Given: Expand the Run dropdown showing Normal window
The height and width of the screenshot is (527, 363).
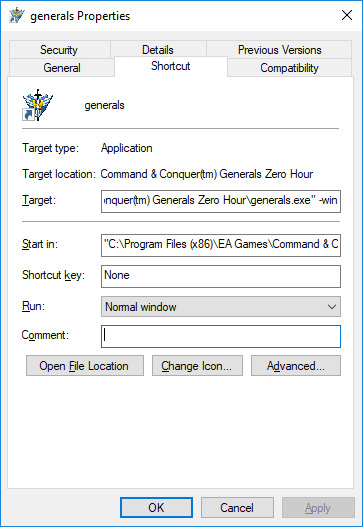Looking at the screenshot, I should pos(221,307).
